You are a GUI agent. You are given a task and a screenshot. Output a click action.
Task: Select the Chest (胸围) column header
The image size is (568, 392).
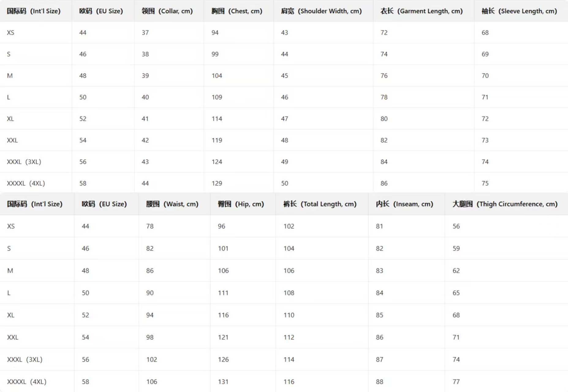tap(237, 11)
